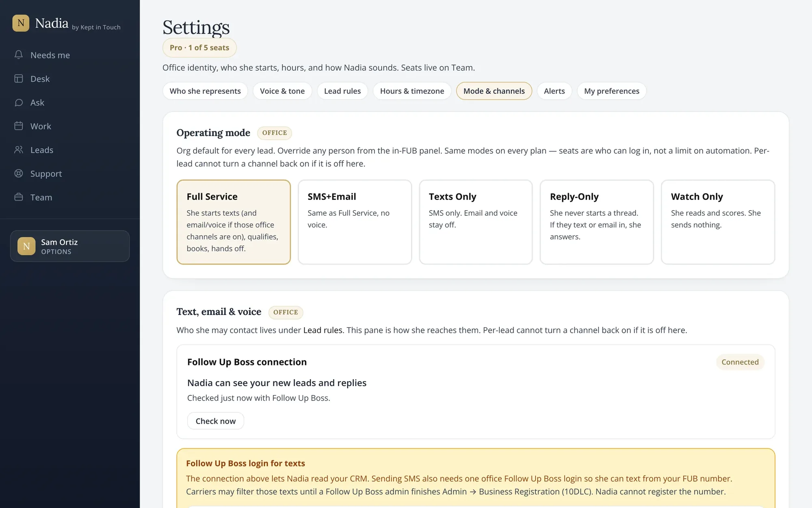Choose the Texts Only mode card
Image resolution: width=812 pixels, height=508 pixels.
476,222
